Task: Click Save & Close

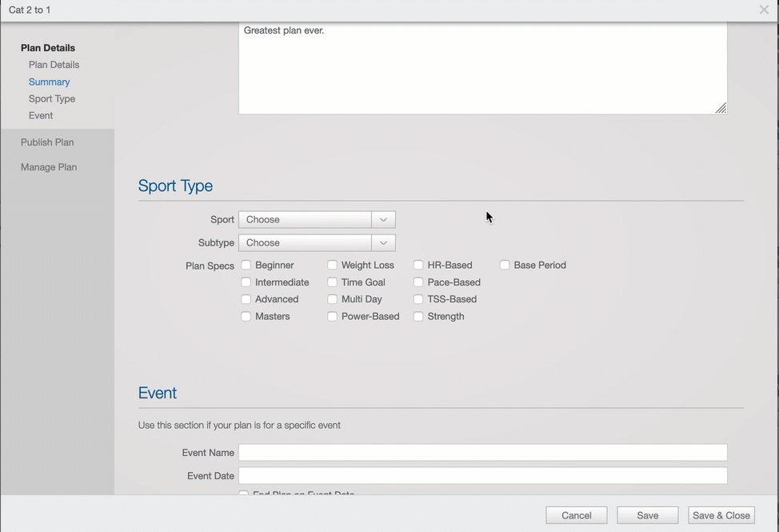Action: 721,516
